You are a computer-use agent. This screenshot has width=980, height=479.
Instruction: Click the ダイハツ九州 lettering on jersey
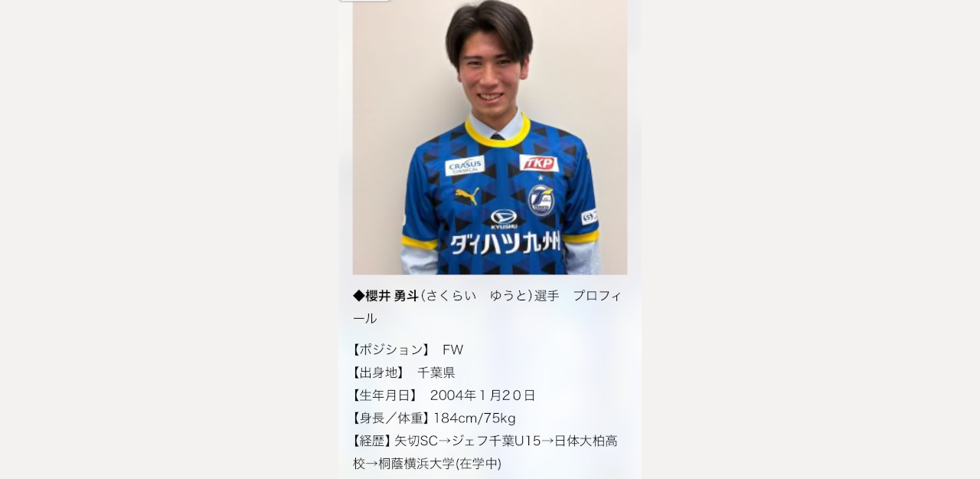tap(505, 244)
